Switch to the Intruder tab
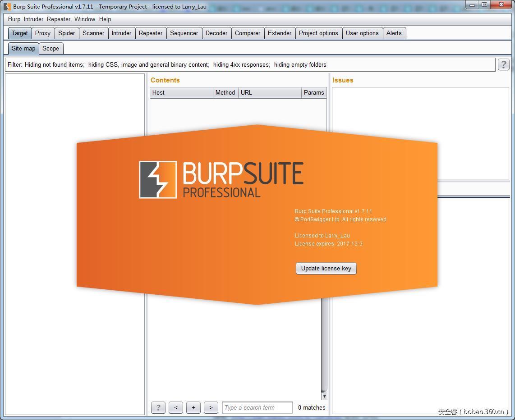The height and width of the screenshot is (420, 515). pyautogui.click(x=121, y=33)
